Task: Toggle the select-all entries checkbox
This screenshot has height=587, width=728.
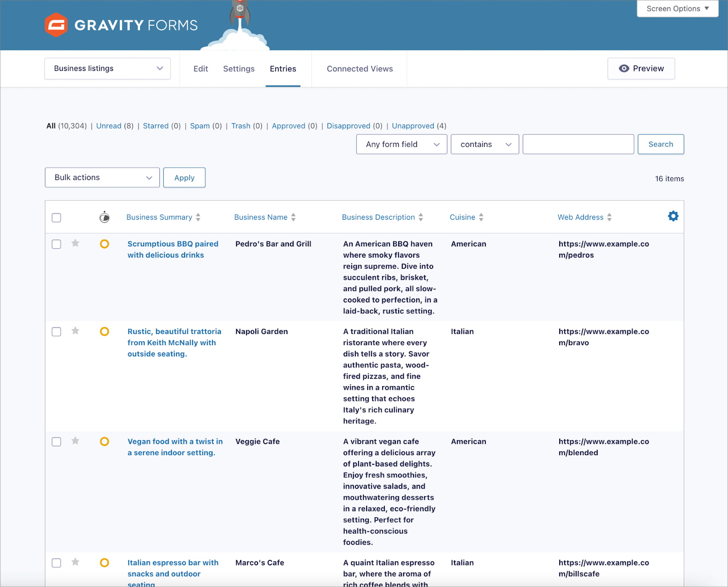Action: point(56,218)
